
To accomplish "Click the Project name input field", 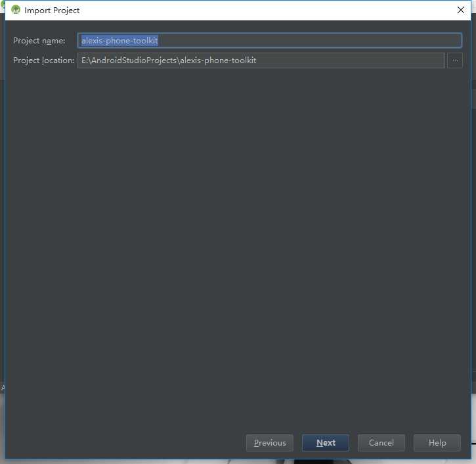I will click(x=270, y=40).
